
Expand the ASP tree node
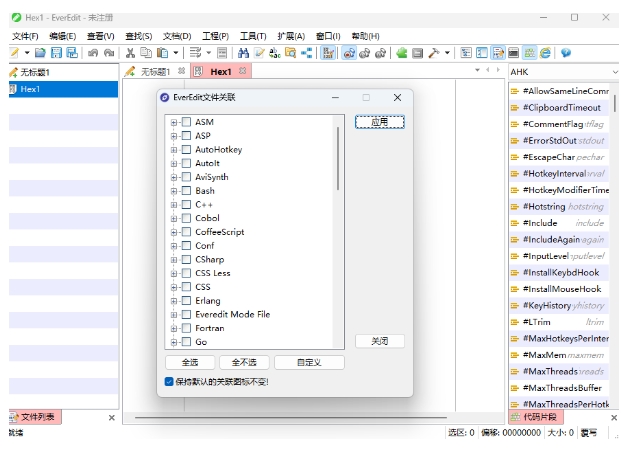(x=173, y=136)
